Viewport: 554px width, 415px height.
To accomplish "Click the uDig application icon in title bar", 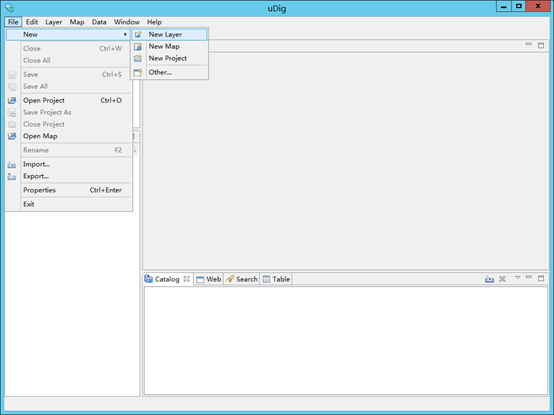I will pyautogui.click(x=10, y=7).
